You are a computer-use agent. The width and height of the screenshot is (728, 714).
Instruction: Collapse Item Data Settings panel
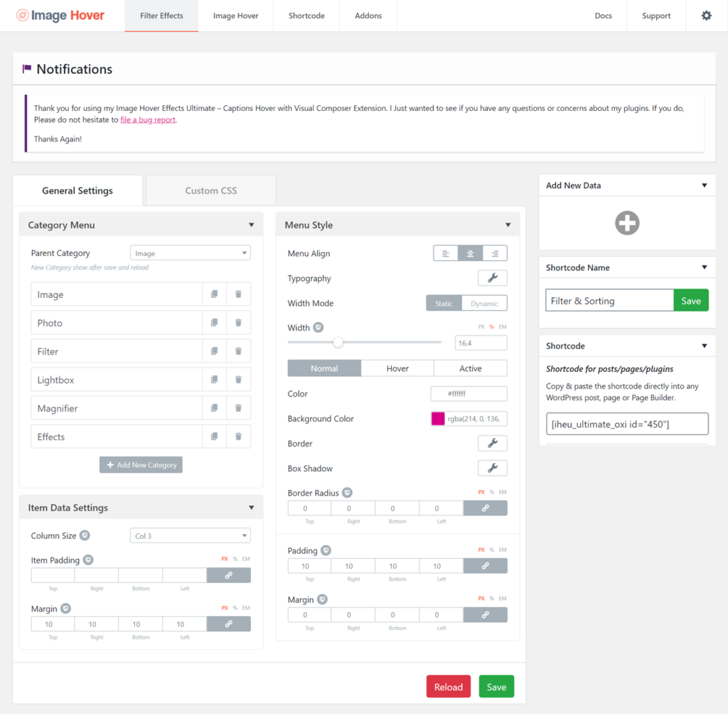click(251, 507)
